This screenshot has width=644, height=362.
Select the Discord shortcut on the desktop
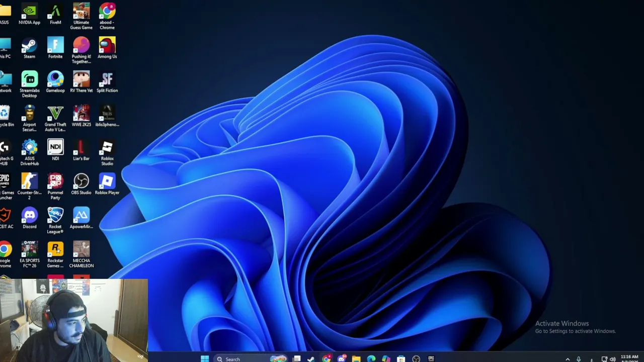pyautogui.click(x=29, y=219)
